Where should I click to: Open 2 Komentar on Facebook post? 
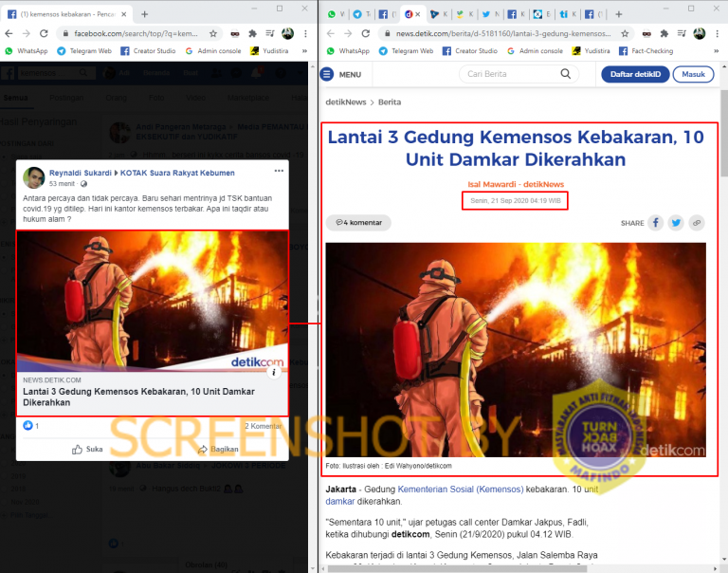click(x=264, y=426)
